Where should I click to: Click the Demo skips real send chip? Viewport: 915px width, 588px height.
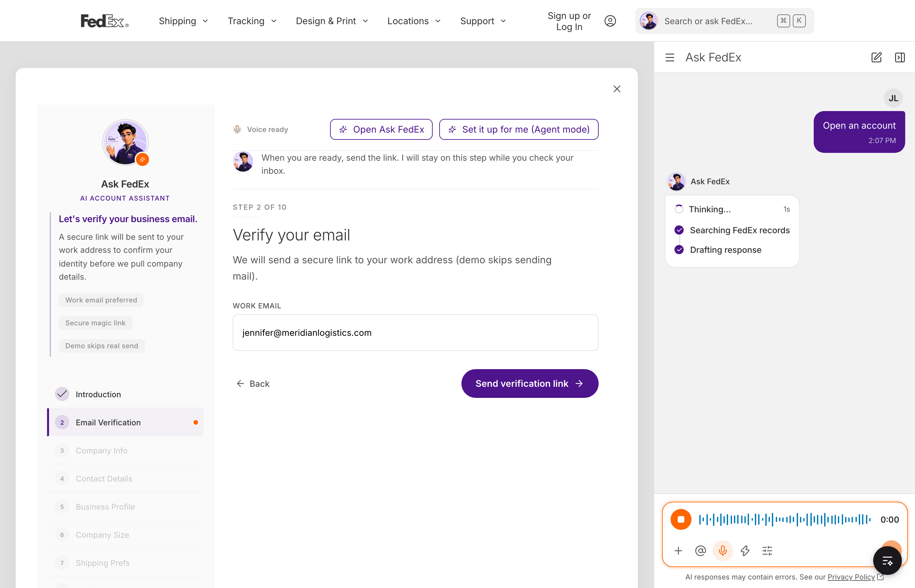click(102, 346)
